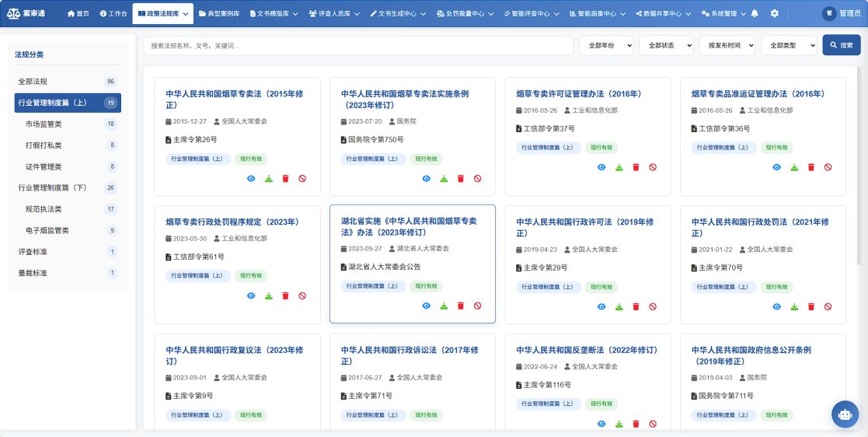Click the disable icon on 烟草专卖品准运证管理办法 card
Viewport: 868px width, 437px height.
pyautogui.click(x=828, y=167)
